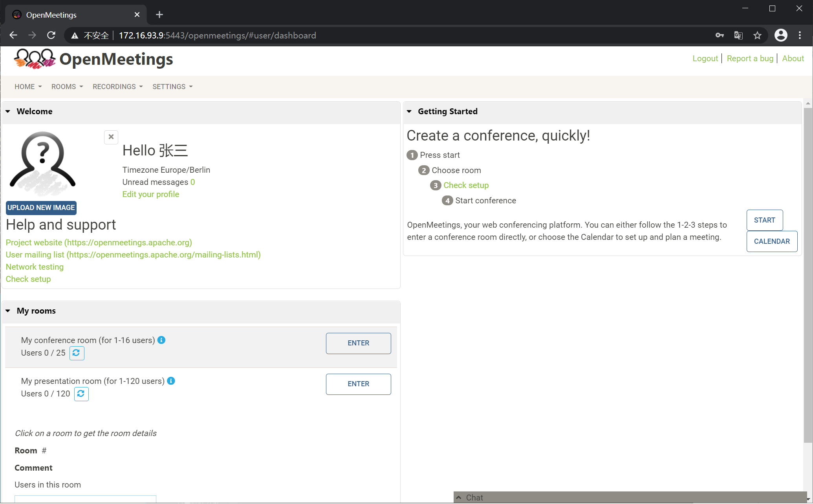Viewport: 813px width, 504px height.
Task: Open the ROOMS menu
Action: click(x=67, y=87)
